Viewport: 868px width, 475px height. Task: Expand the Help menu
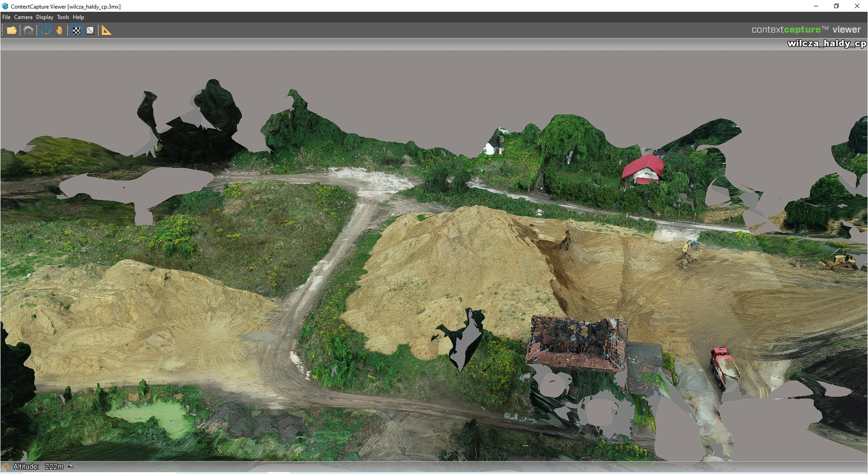(x=78, y=17)
